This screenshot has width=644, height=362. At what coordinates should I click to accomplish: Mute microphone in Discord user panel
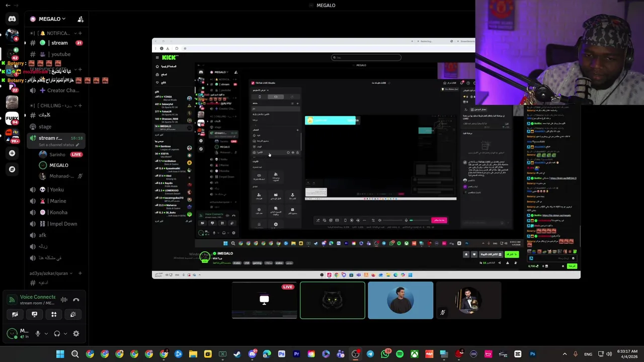pyautogui.click(x=37, y=333)
